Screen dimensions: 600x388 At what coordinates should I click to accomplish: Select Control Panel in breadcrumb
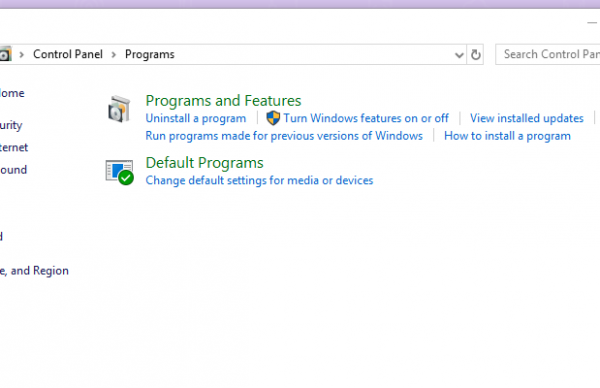coord(68,54)
